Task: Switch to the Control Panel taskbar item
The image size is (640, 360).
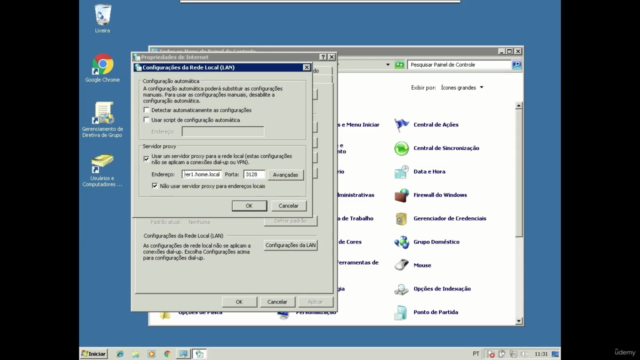Action: (183, 354)
